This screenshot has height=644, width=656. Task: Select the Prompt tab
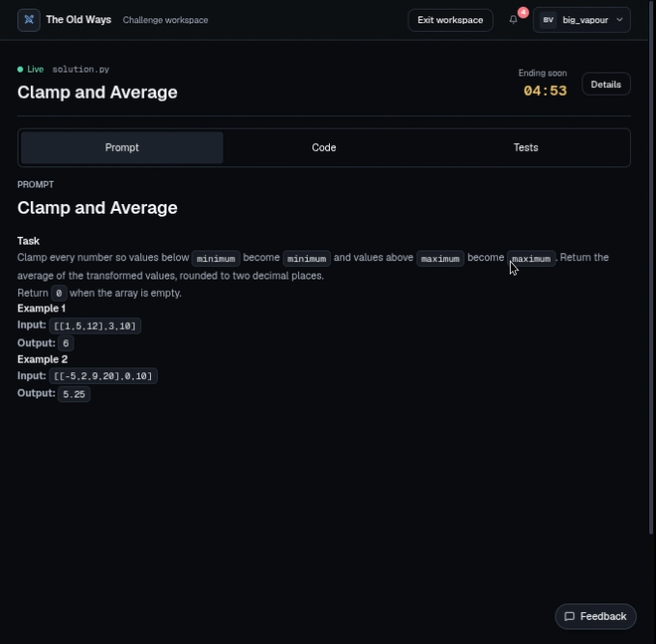coord(122,148)
